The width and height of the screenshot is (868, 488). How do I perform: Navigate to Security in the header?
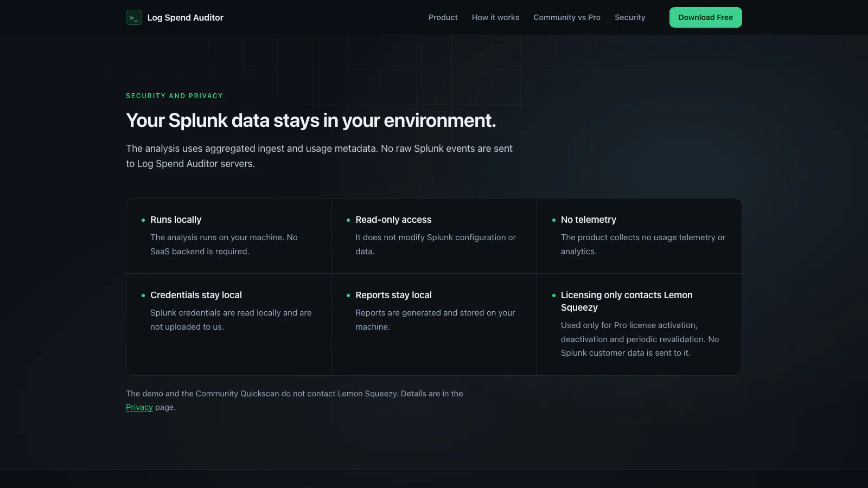click(x=630, y=17)
